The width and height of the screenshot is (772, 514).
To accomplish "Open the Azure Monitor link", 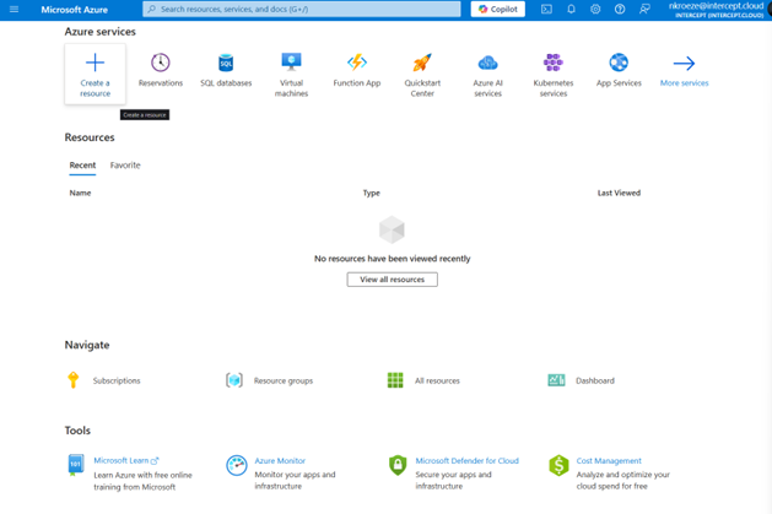I will pos(280,461).
